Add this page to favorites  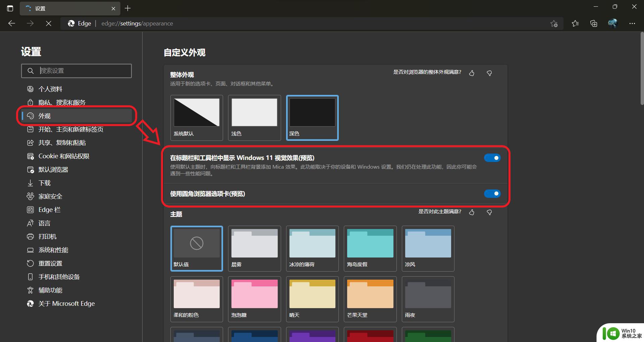(x=554, y=23)
